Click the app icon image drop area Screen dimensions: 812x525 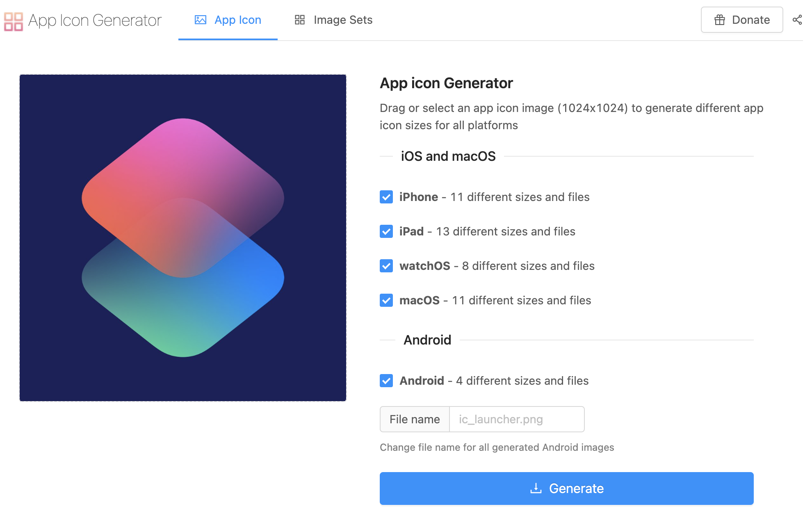click(x=183, y=237)
